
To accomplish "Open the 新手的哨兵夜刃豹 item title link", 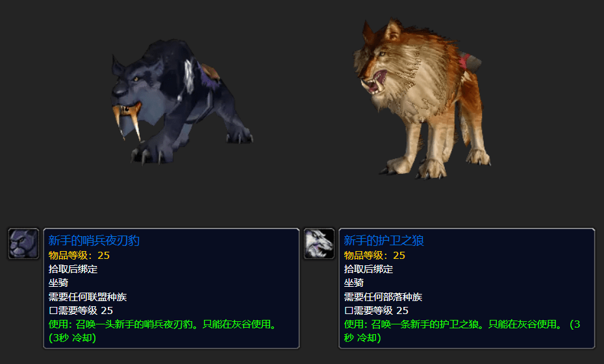I will tap(94, 241).
